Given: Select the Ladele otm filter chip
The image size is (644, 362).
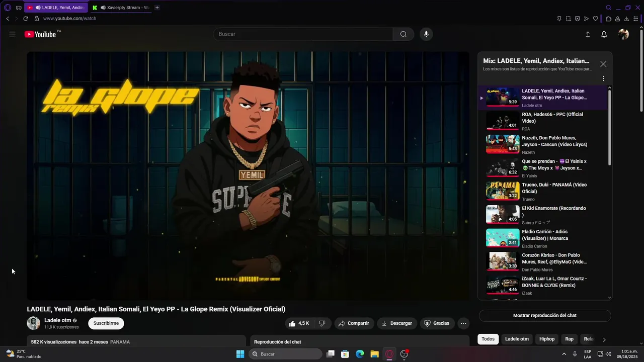Looking at the screenshot, I should (517, 339).
